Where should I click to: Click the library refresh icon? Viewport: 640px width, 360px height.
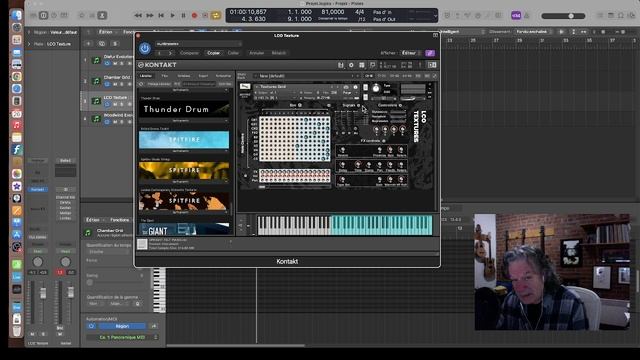[x=142, y=84]
